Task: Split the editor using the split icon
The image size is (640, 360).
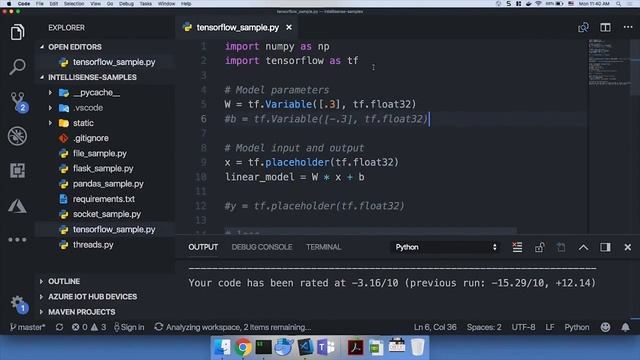Action: (605, 27)
